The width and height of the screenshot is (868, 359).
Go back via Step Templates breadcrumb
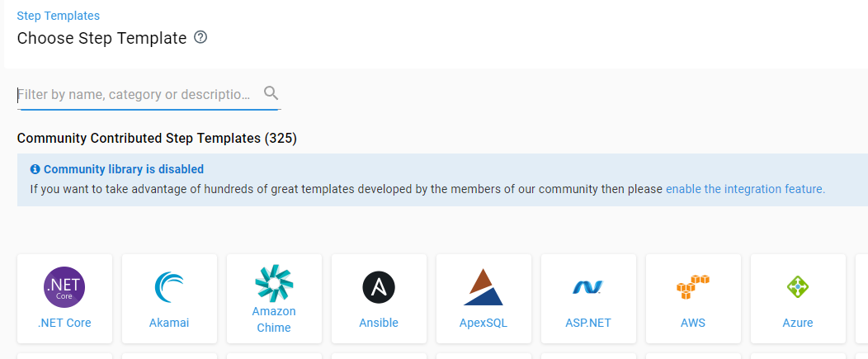point(59,16)
